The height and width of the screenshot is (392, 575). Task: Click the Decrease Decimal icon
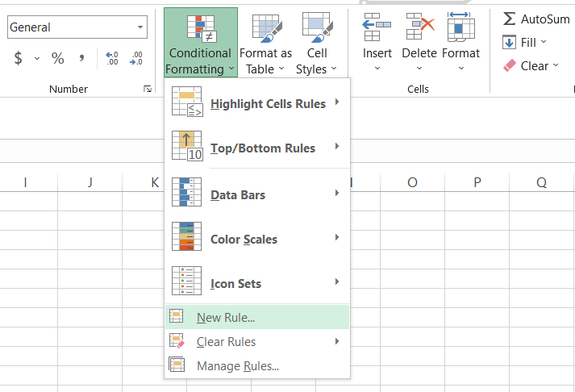click(x=136, y=58)
